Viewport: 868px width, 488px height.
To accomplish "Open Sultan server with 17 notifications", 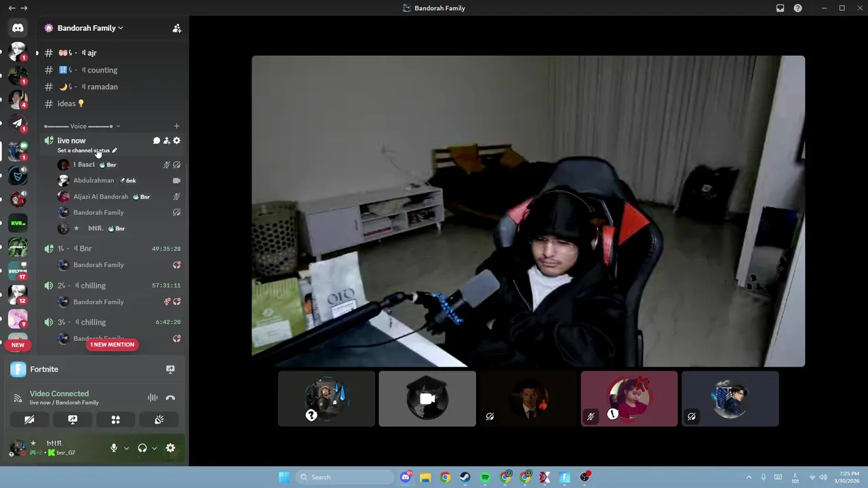I will point(18,270).
